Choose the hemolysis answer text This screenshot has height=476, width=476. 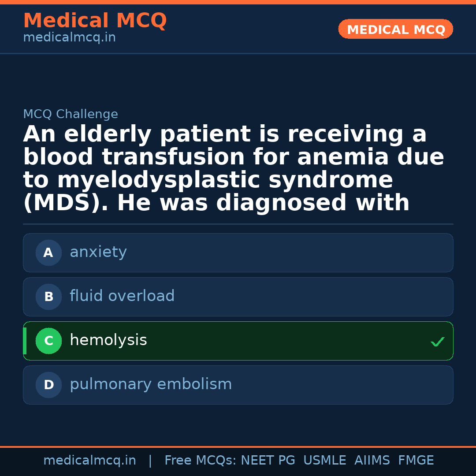[x=108, y=340]
